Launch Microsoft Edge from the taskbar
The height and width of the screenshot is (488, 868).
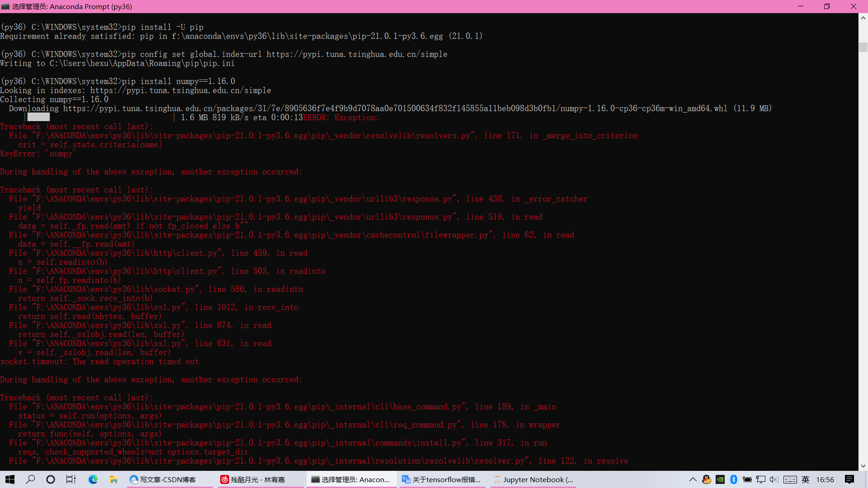coord(93,479)
